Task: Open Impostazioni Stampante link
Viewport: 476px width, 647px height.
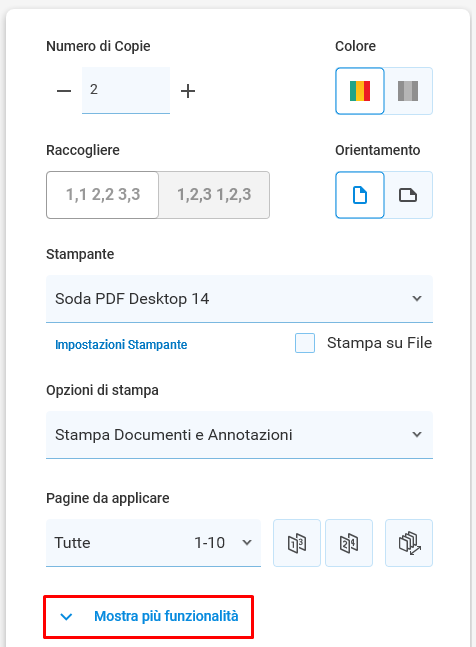Action: coord(121,345)
